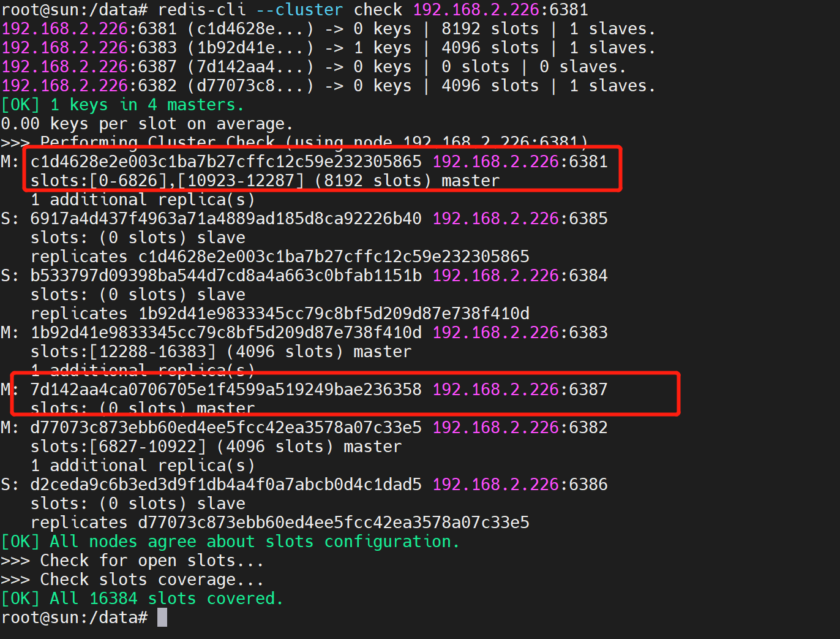Select the line "replicates d77073c873ebb60e…"

(x=280, y=523)
